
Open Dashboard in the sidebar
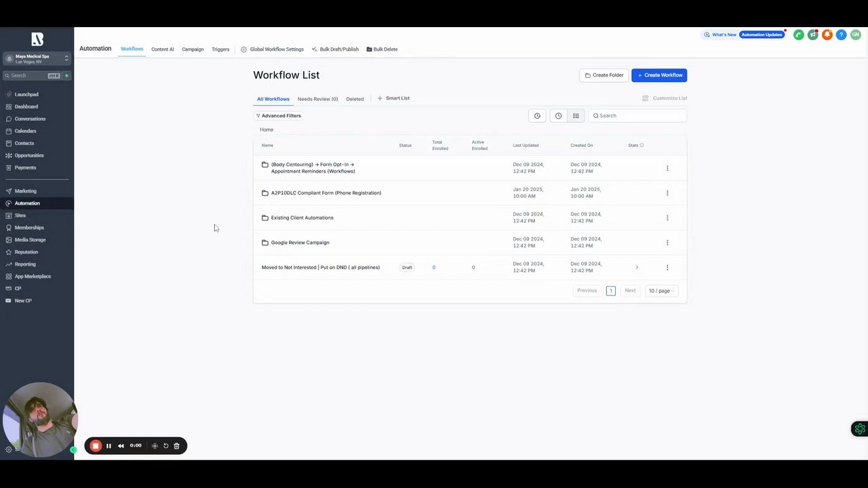click(x=26, y=107)
